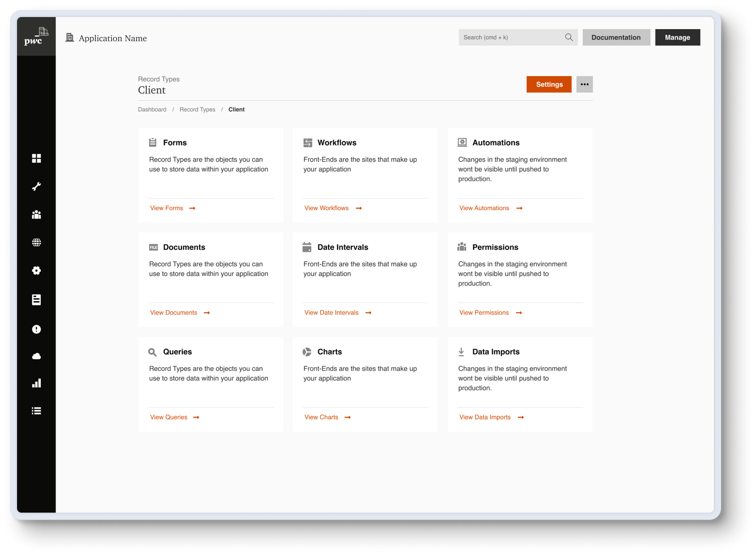
Task: Click the list icon in sidebar
Action: 36,411
